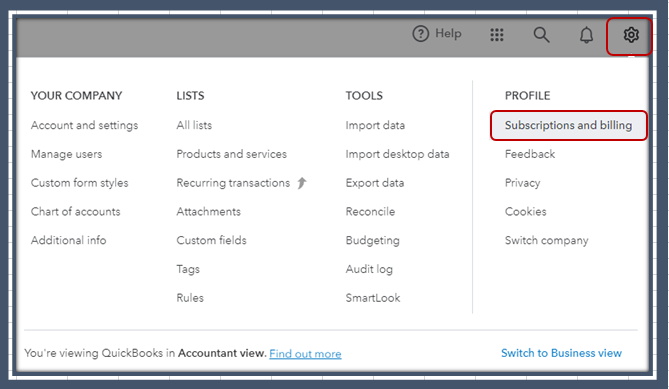Click the settings gear icon
The width and height of the screenshot is (669, 389).
point(631,35)
